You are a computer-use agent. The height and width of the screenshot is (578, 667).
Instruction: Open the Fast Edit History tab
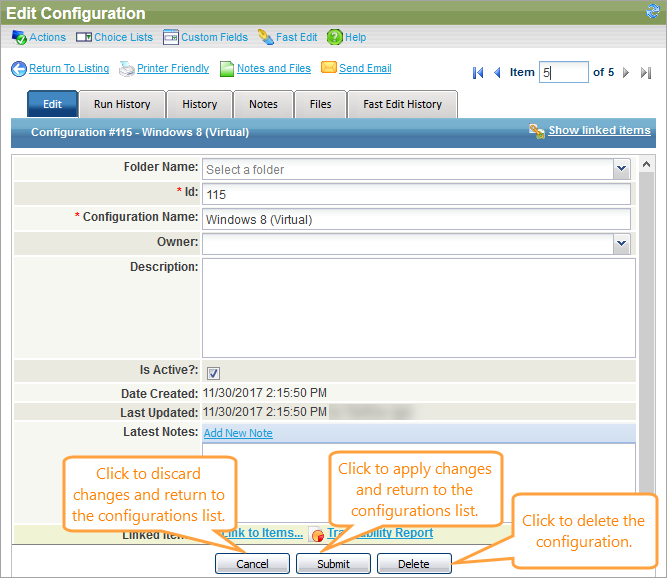(x=402, y=104)
